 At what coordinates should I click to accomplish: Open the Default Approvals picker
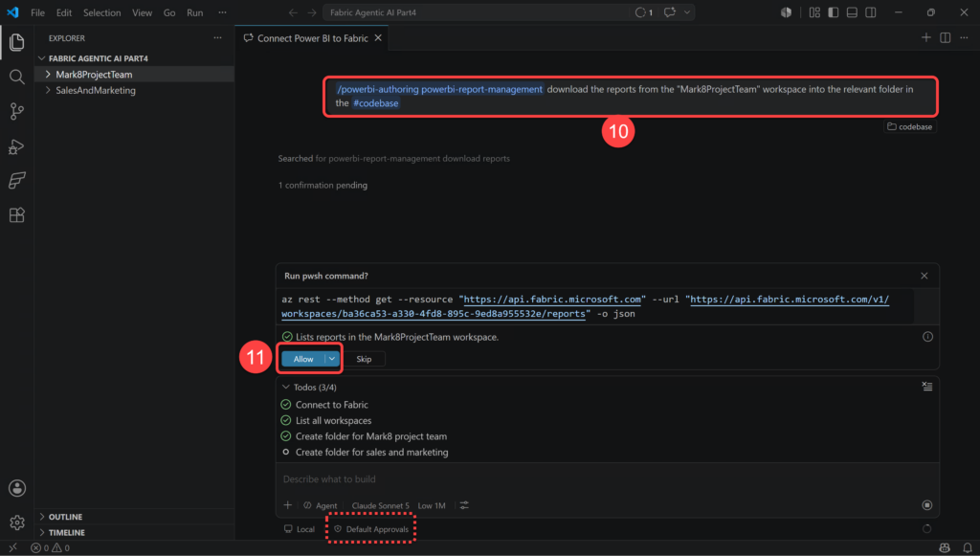point(371,529)
